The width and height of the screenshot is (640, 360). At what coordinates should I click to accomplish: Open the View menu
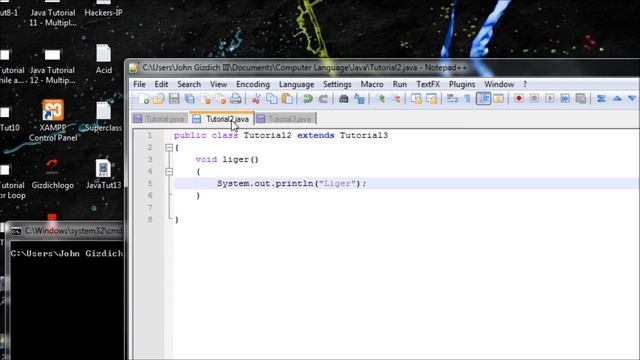click(218, 84)
